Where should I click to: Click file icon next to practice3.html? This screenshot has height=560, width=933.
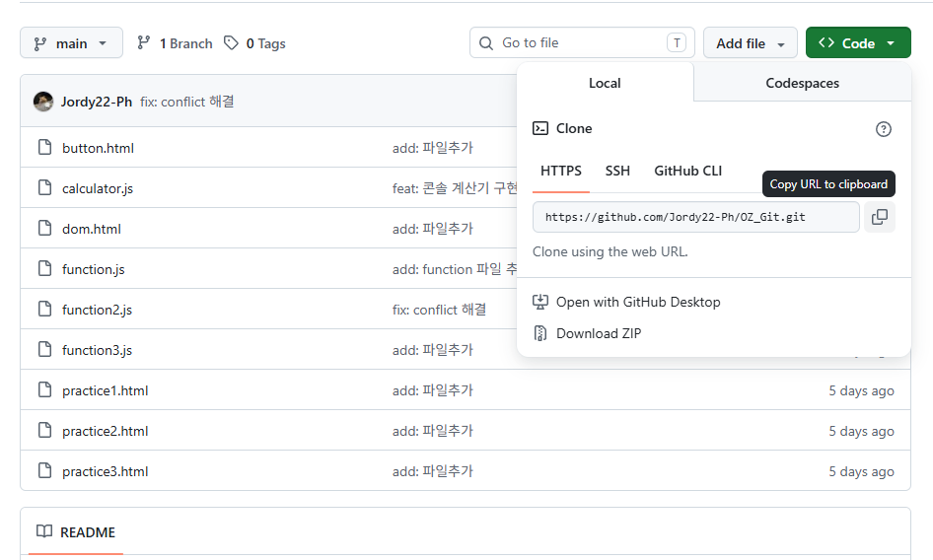(x=44, y=470)
